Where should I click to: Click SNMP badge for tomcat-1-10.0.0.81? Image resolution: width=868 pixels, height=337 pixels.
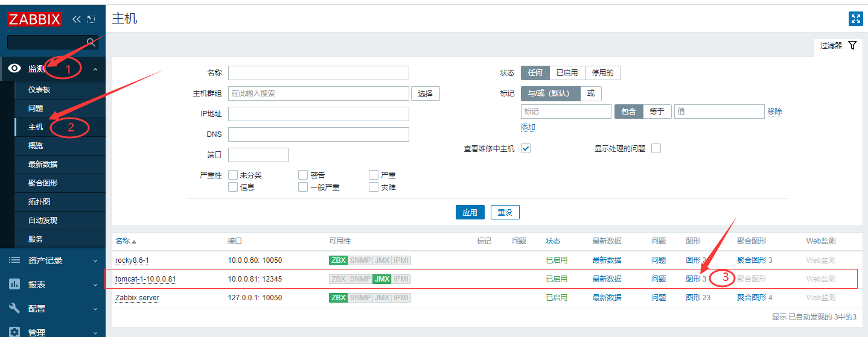[x=360, y=279]
